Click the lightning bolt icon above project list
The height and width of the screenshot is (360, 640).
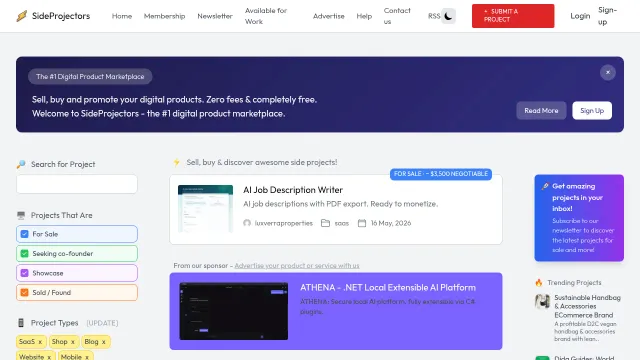click(x=176, y=162)
